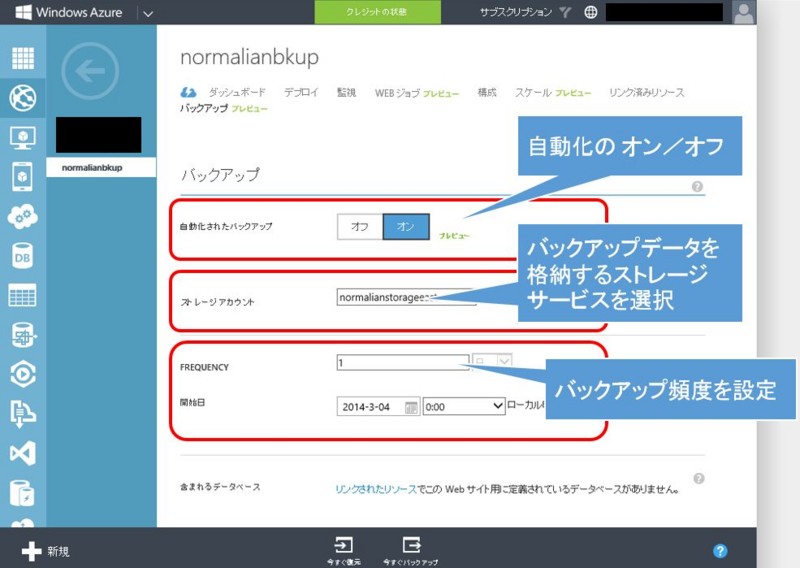Switch to Linked Resources (リンク済みリソース) tab

pyautogui.click(x=646, y=92)
